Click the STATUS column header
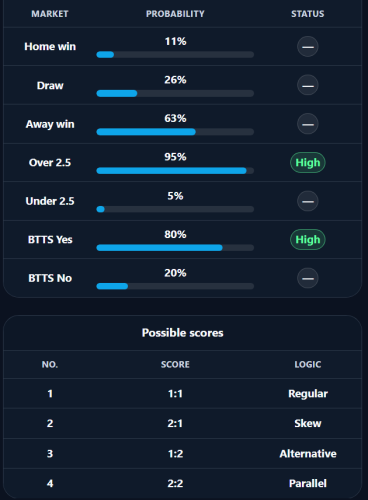 (x=308, y=14)
